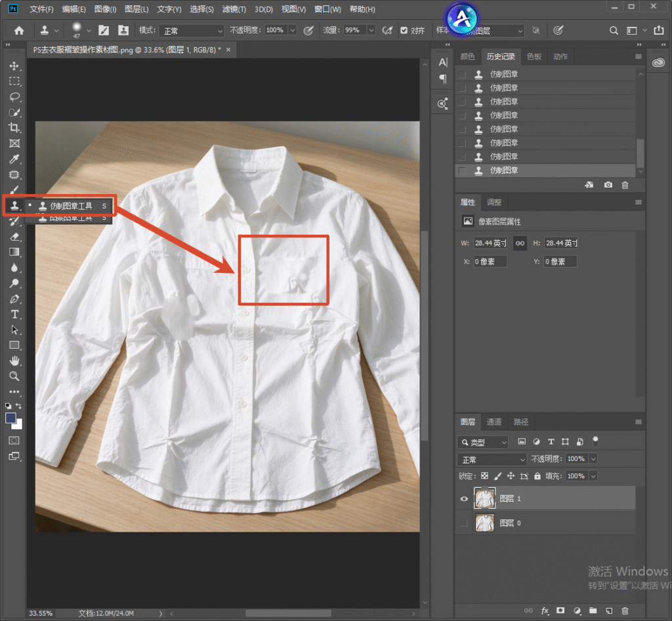Viewport: 672px width, 621px height.
Task: Open the 图像 menu
Action: (x=105, y=9)
